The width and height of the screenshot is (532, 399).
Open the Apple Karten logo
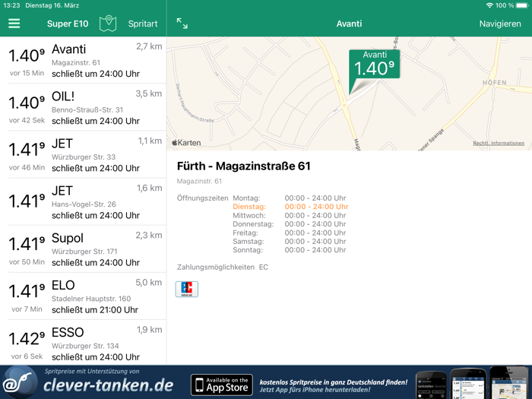(x=186, y=143)
